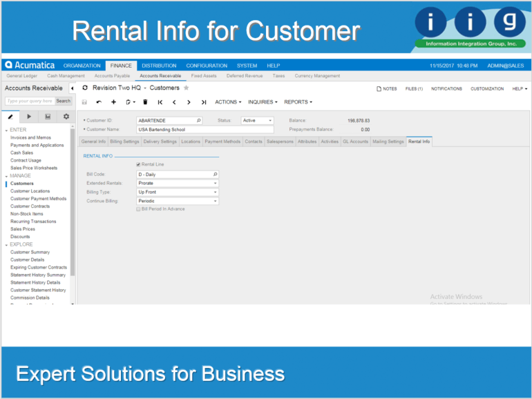Select the reports chart icon in sidebar

tap(48, 117)
